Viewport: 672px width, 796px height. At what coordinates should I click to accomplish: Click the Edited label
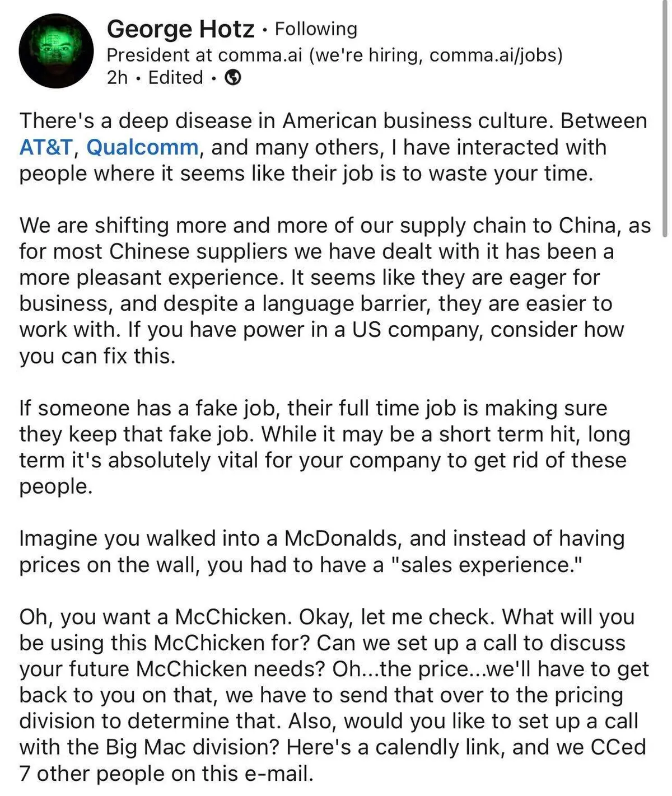(175, 77)
